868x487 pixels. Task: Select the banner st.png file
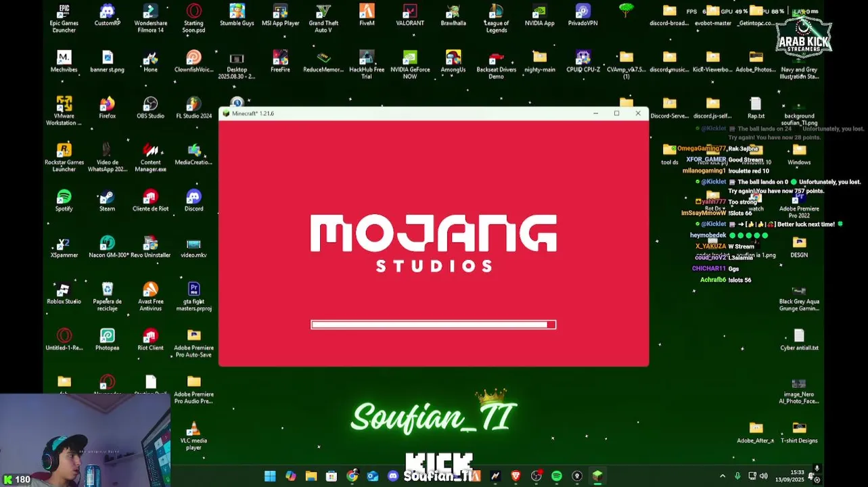tap(107, 62)
